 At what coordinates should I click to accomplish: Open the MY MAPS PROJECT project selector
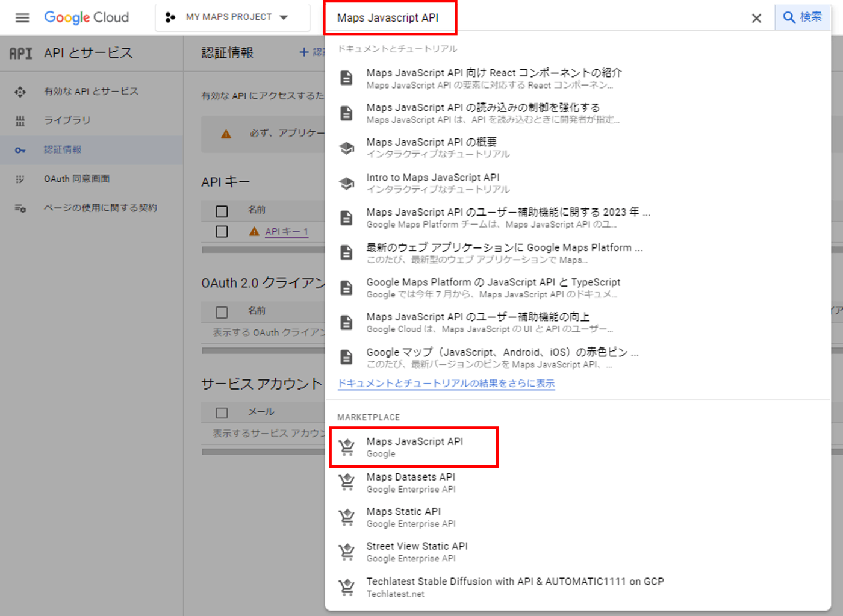click(x=232, y=17)
